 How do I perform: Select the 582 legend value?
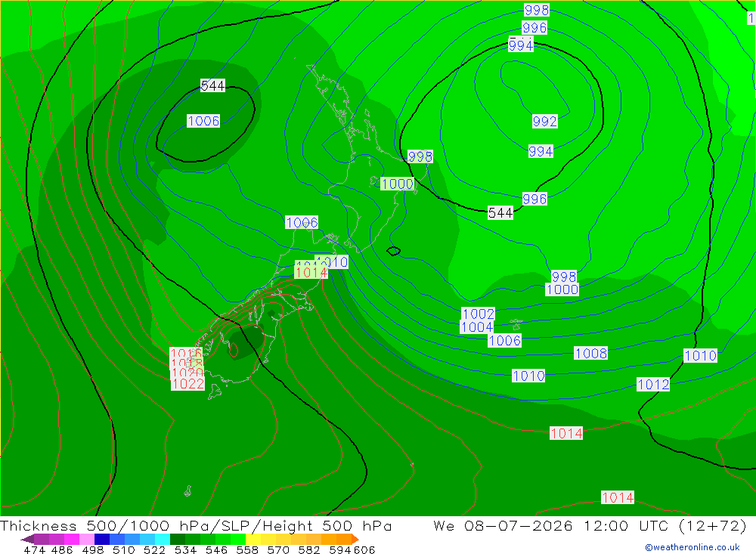[309, 549]
